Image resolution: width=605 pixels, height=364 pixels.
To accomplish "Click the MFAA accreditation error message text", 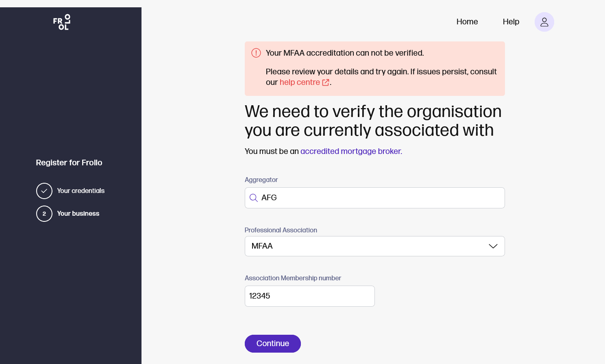I will (344, 53).
